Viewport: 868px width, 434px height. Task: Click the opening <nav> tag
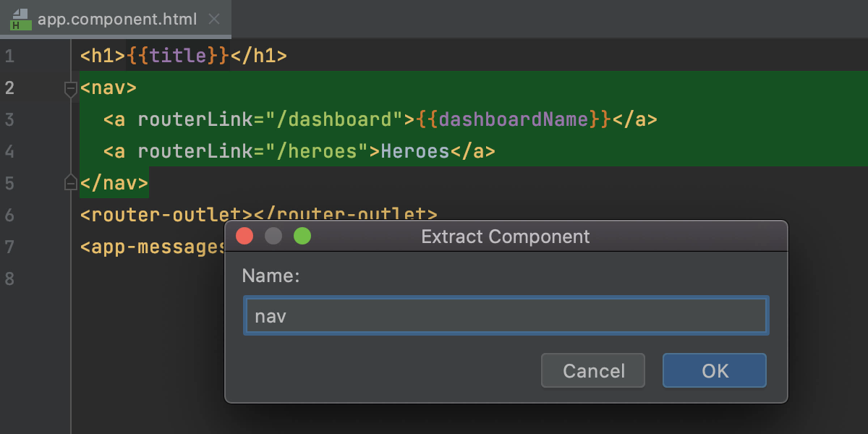(109, 88)
